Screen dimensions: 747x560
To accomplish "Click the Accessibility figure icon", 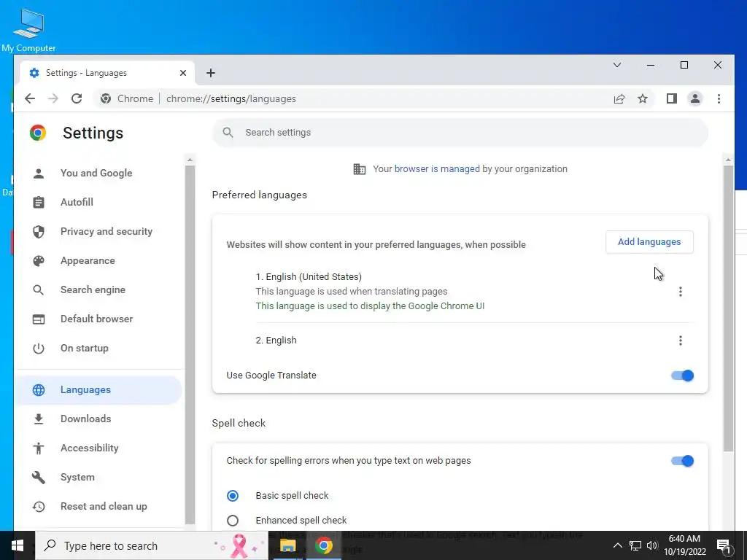I will [39, 448].
